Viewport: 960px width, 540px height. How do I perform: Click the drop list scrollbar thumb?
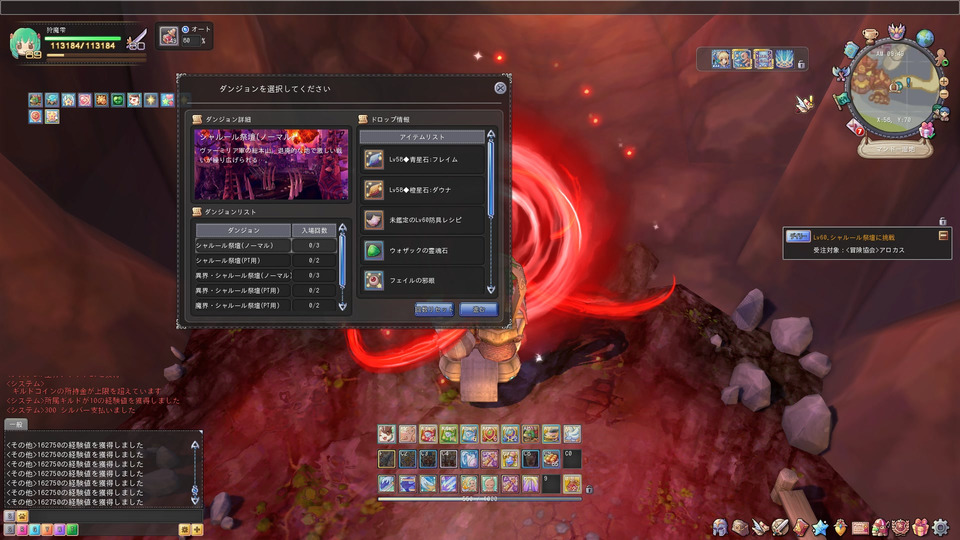point(490,179)
